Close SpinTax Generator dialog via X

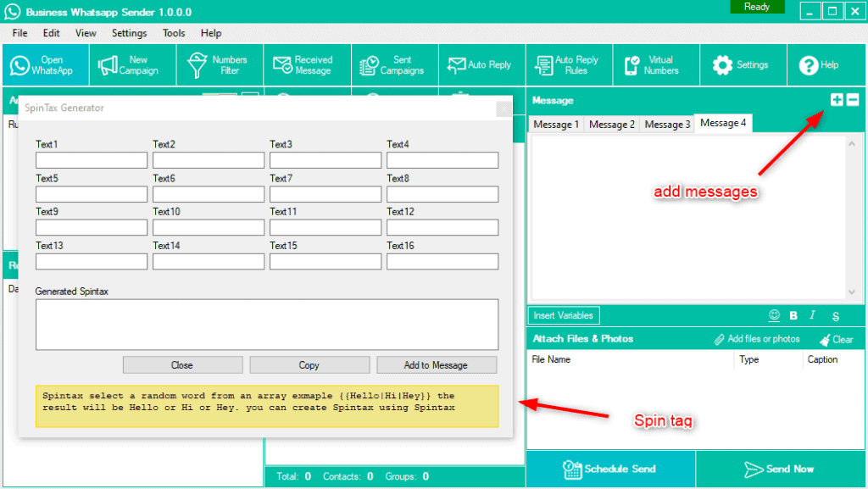coord(504,109)
